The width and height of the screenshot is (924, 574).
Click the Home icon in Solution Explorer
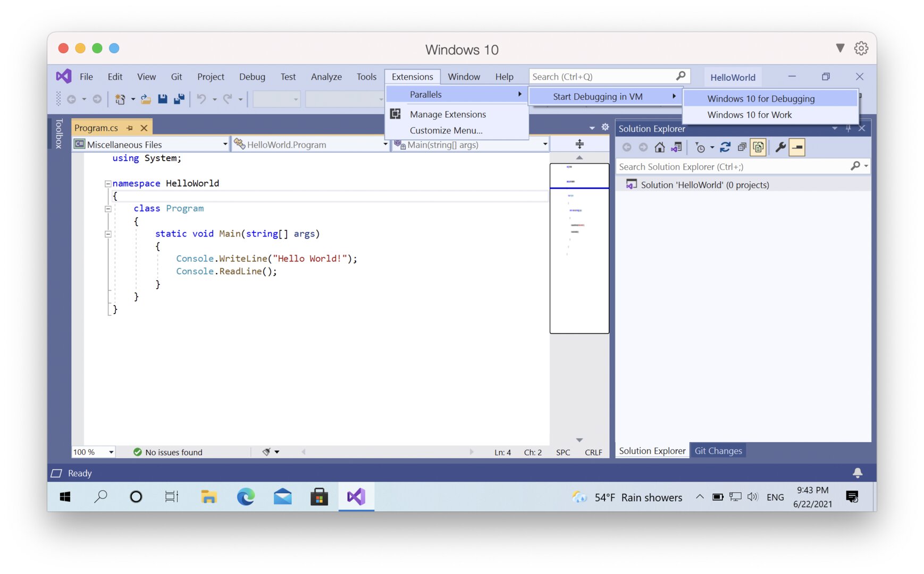tap(659, 147)
